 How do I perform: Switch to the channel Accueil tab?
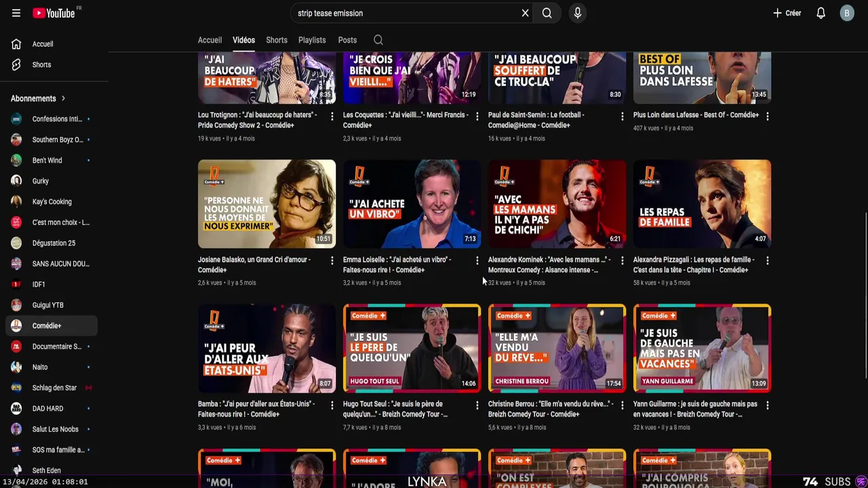point(210,40)
